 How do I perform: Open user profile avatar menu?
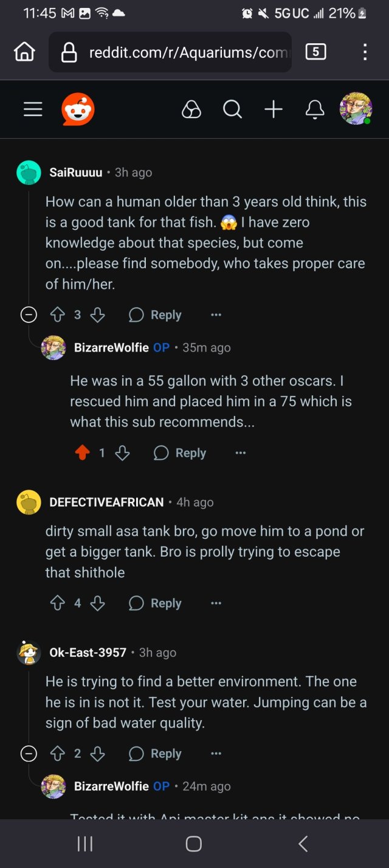tap(355, 109)
